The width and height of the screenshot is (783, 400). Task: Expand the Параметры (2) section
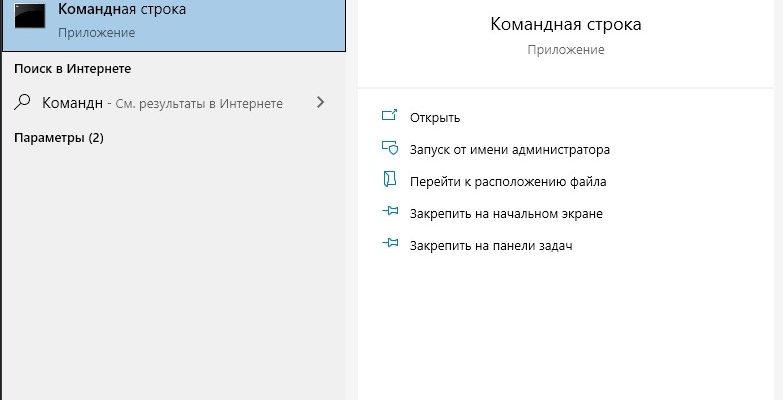[x=59, y=138]
